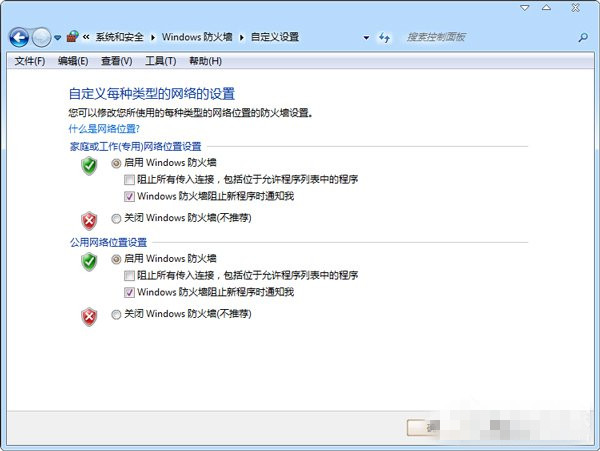Click green shield icon under 公用网络位置设置 section
The image size is (600, 451).
(x=89, y=260)
